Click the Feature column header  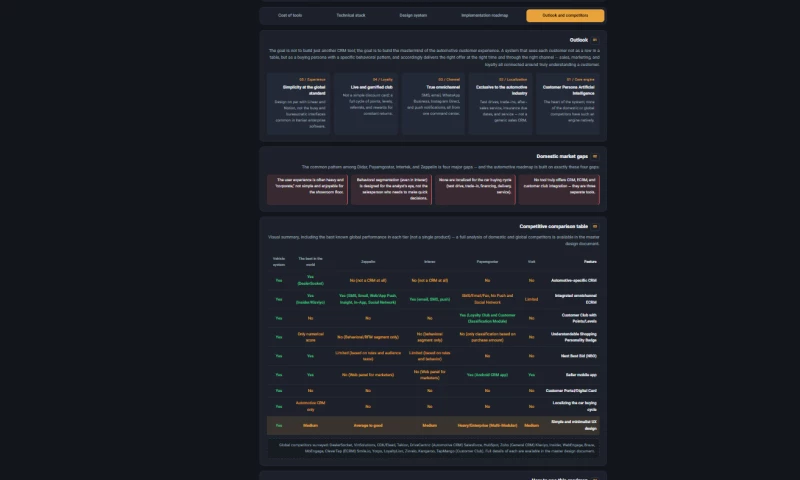[x=590, y=262]
